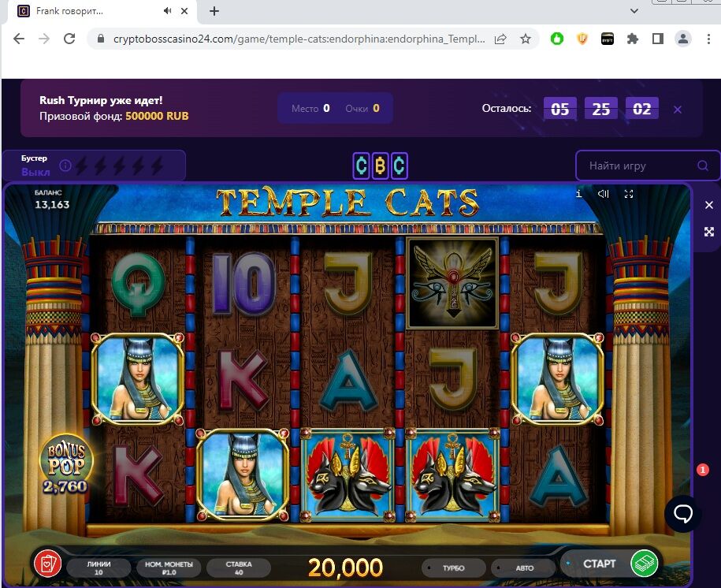Open the live chat bubble icon
Viewport: 721px width, 588px height.
click(683, 513)
